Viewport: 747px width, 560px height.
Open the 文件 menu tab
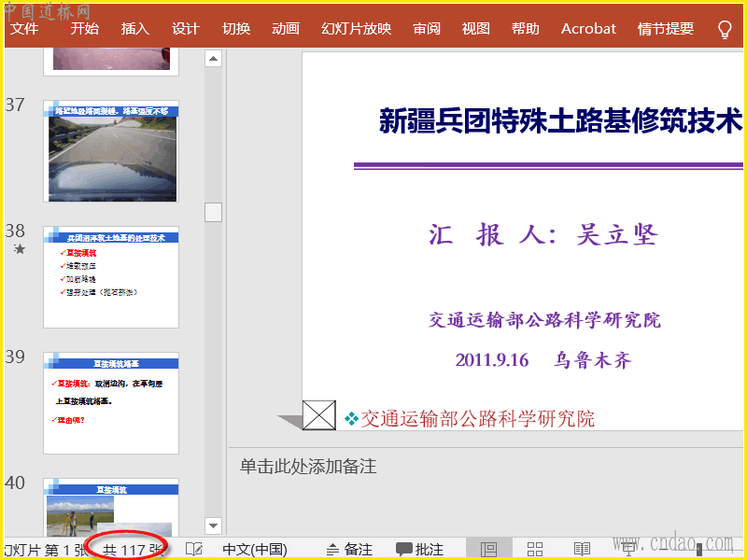pyautogui.click(x=24, y=29)
